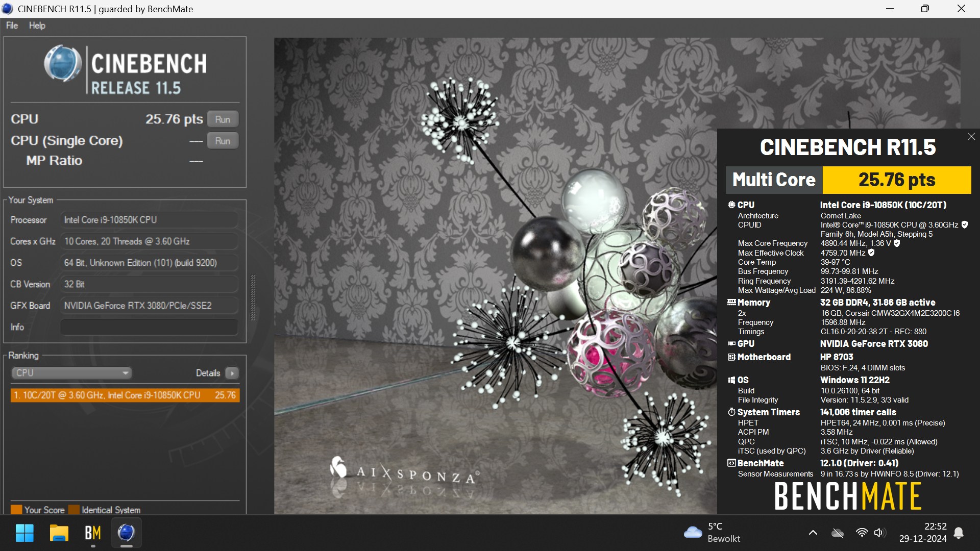The height and width of the screenshot is (551, 980).
Task: Open BenchMate from the taskbar
Action: tap(92, 533)
